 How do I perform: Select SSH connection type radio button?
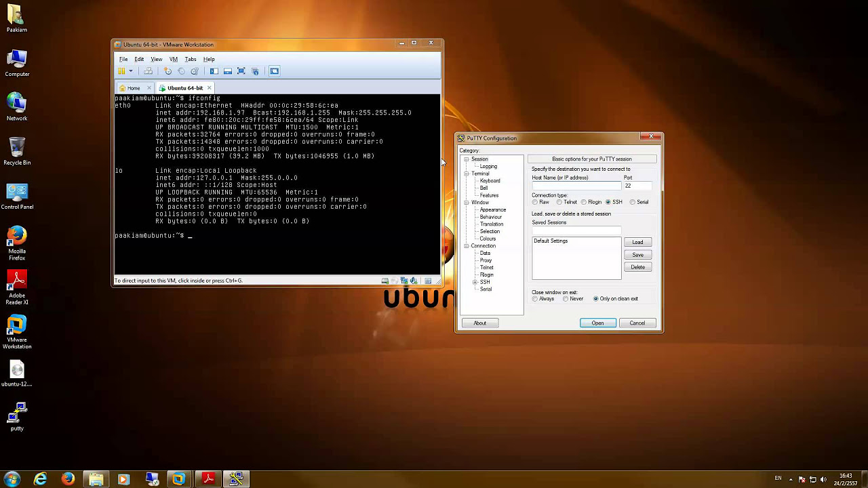point(608,202)
